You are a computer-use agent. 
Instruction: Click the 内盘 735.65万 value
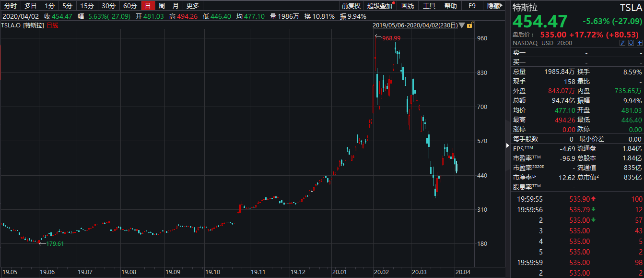(x=628, y=91)
